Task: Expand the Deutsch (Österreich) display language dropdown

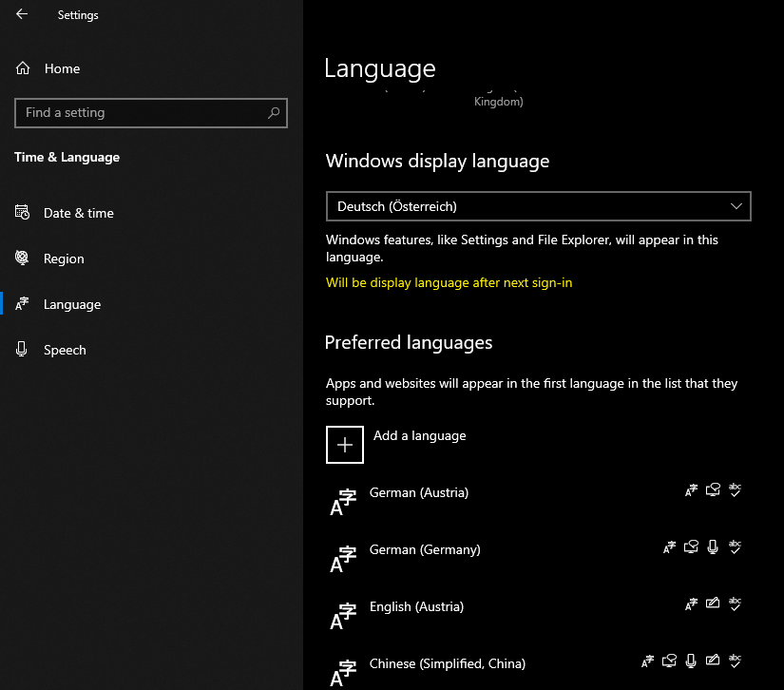Action: tap(539, 206)
